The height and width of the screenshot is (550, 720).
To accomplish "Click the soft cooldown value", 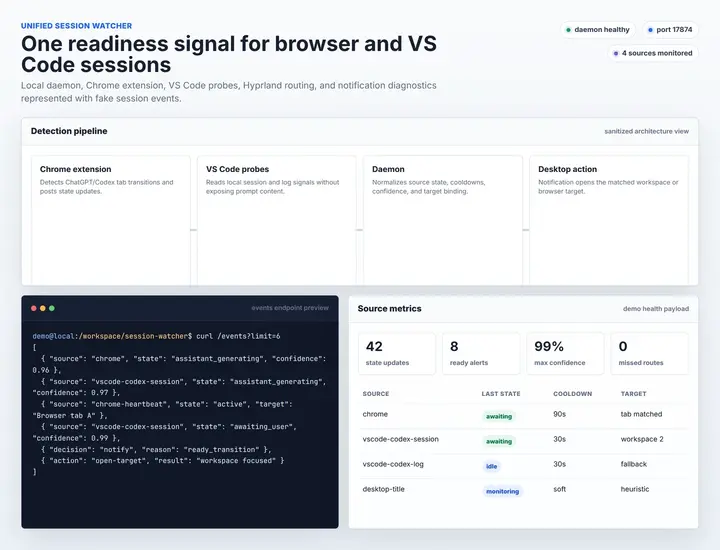I will point(559,489).
